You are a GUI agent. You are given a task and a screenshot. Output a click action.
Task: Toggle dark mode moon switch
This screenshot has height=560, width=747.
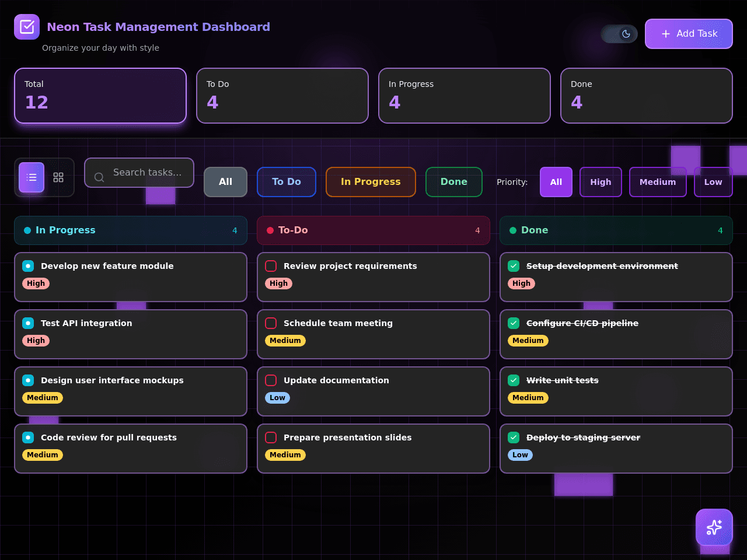click(x=619, y=34)
